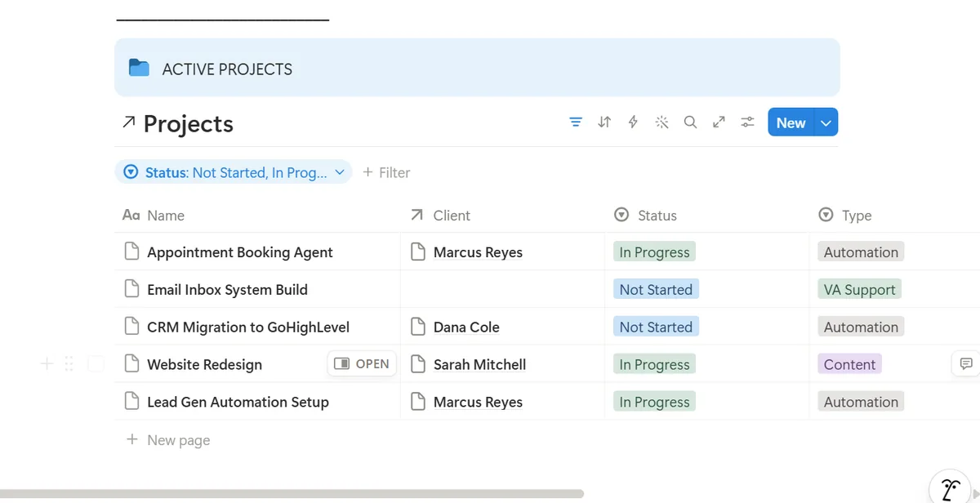Screen dimensions: 980x503
Task: Click page icon of Email Inbox System Build
Action: [x=131, y=289]
